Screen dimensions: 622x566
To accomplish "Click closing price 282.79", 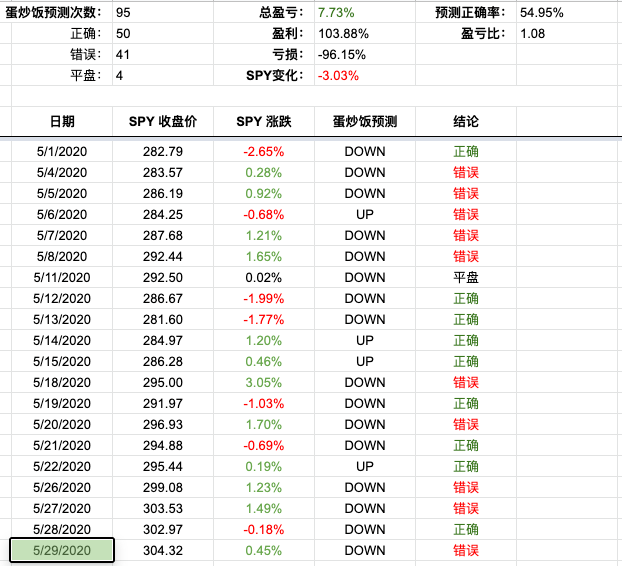I will tap(163, 152).
